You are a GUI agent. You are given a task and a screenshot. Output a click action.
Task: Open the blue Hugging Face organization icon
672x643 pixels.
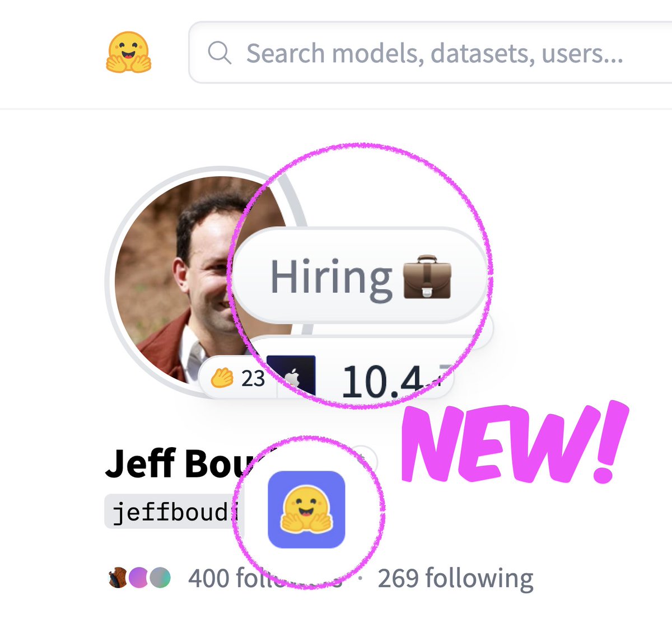[x=306, y=509]
